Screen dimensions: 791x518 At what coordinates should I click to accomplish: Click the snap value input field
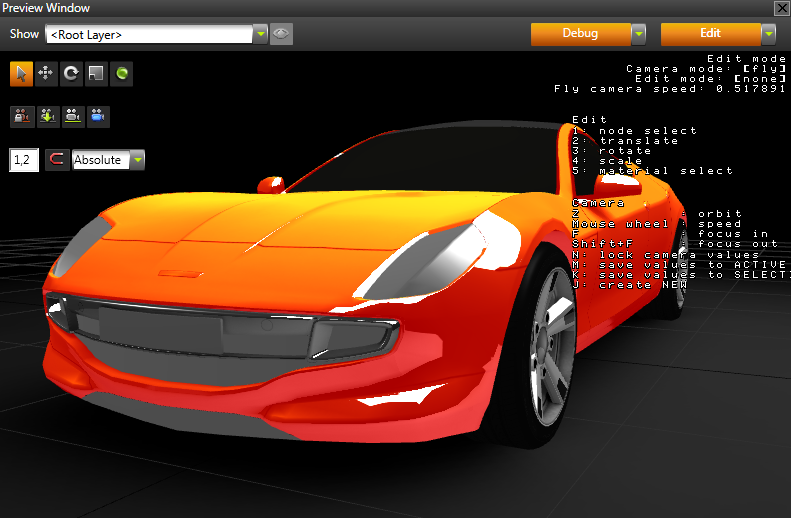[x=24, y=160]
